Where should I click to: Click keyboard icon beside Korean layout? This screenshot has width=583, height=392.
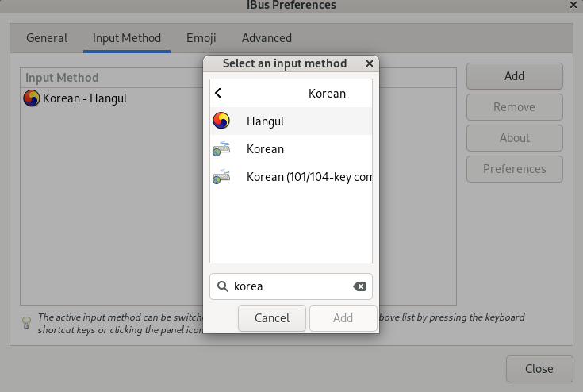[x=221, y=148]
